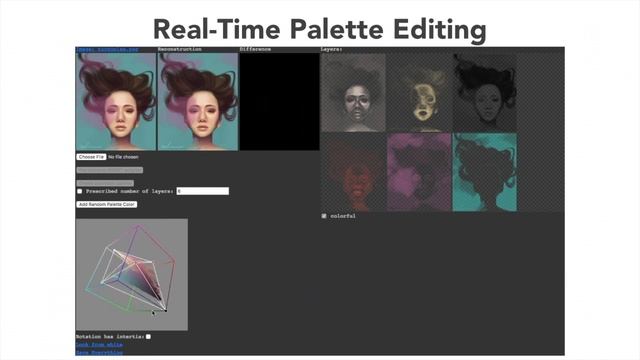Click the Layers: label
Viewport: 640px width, 360px height.
[x=331, y=49]
